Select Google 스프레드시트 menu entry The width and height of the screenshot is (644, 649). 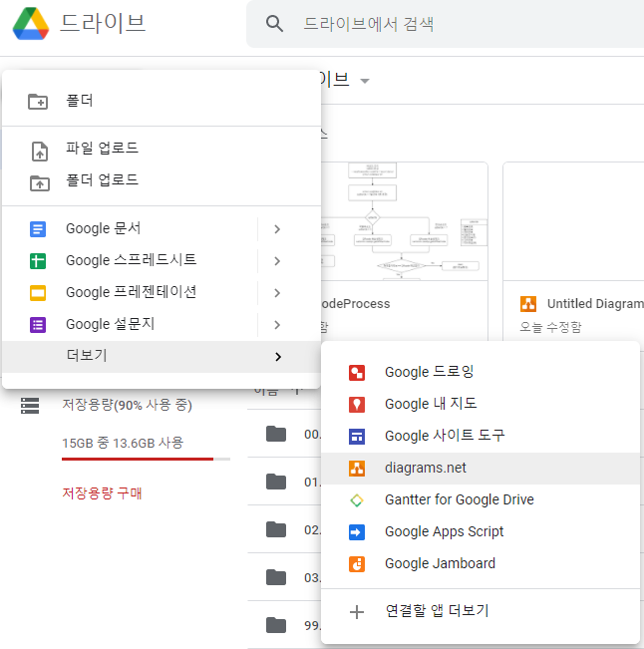pos(161,261)
